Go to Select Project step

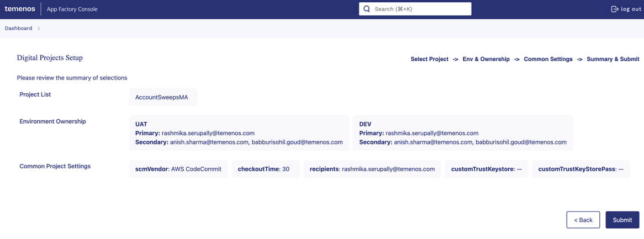pos(429,59)
